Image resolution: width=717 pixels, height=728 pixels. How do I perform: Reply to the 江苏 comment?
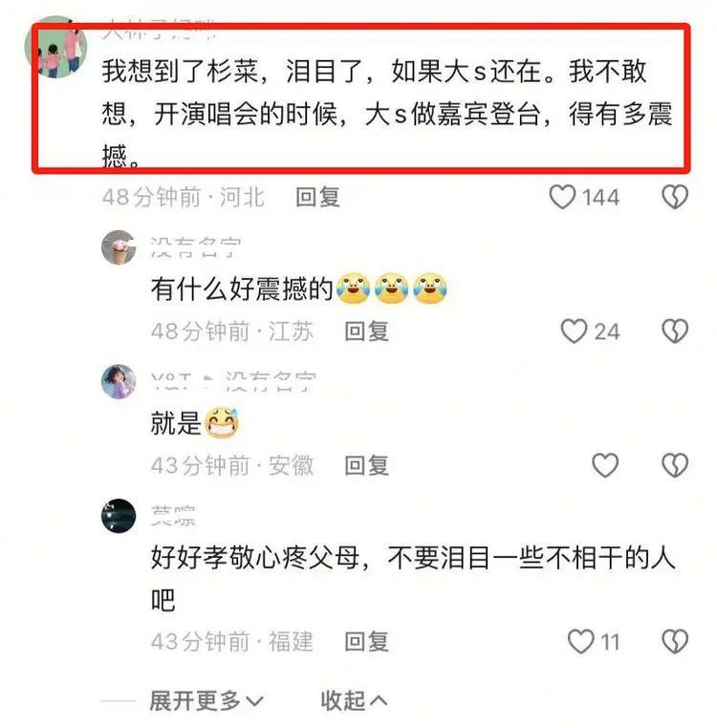point(367,332)
